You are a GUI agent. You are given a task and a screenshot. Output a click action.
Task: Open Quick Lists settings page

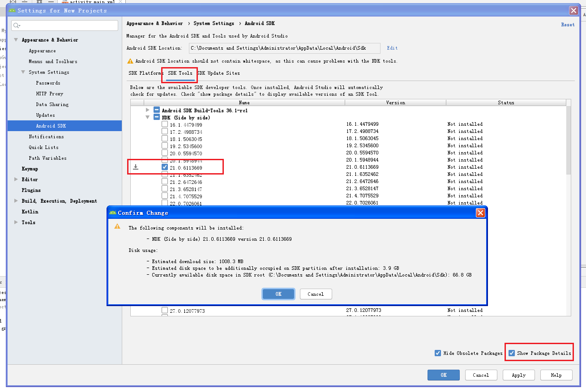(x=43, y=147)
